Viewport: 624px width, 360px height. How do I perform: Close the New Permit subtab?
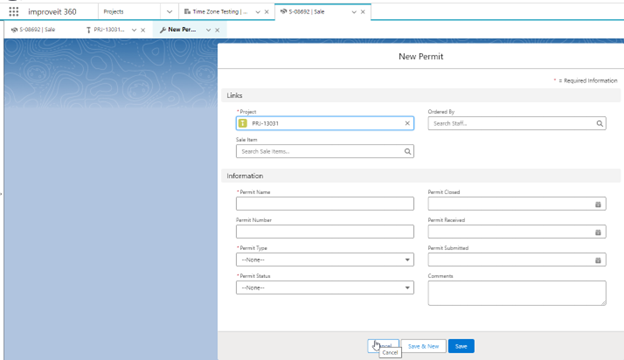point(217,30)
